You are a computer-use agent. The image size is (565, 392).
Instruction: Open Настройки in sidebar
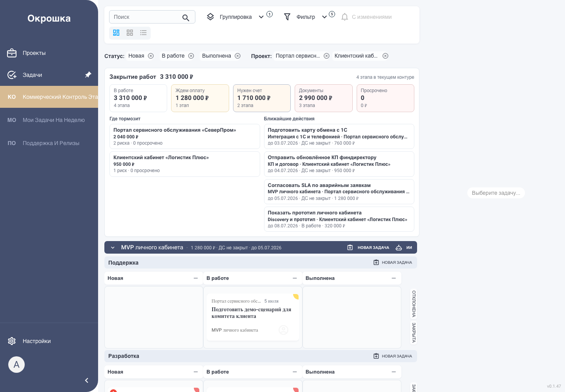click(49, 341)
